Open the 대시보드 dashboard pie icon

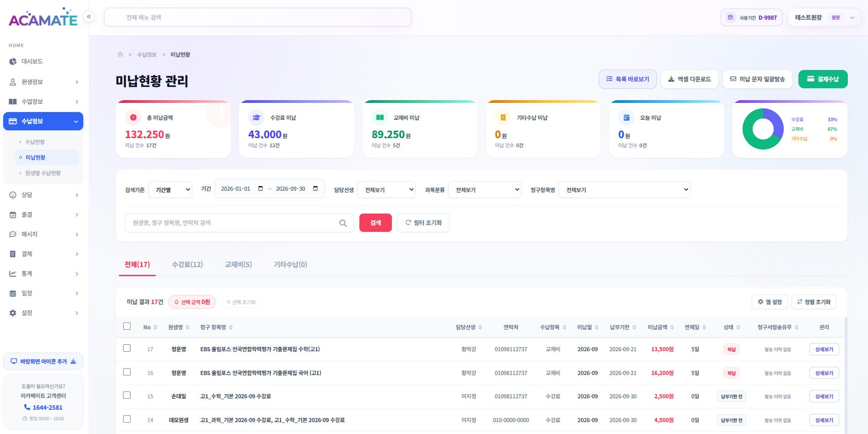coord(13,61)
